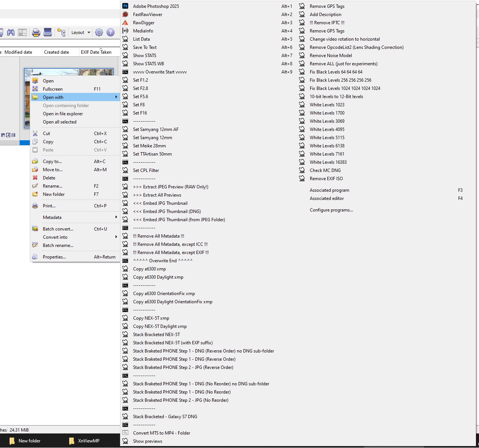Select Stack Bracketed NEX-5T (with EXP suffix)

(x=208, y=342)
